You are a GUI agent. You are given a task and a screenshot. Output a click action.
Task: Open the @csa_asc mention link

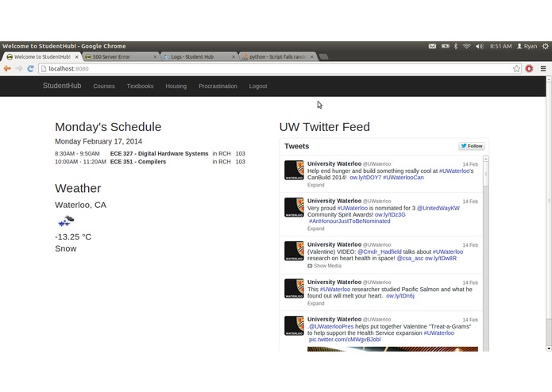pos(410,259)
